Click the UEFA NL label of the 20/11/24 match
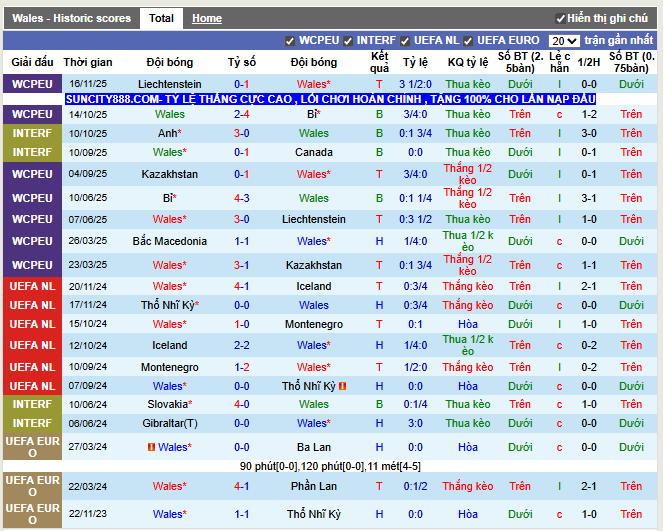Image resolution: width=664 pixels, height=531 pixels. coord(32,286)
